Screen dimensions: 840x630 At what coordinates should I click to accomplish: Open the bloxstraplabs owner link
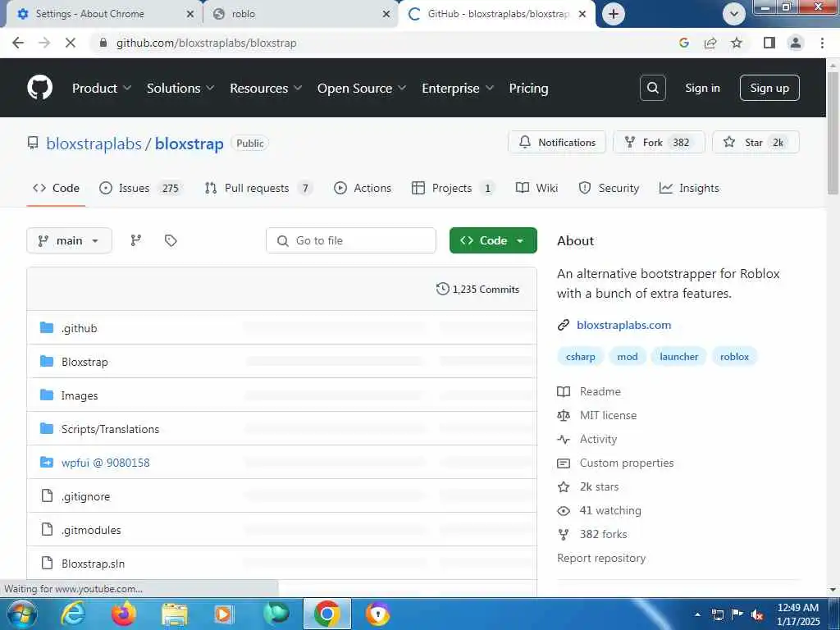pyautogui.click(x=94, y=144)
